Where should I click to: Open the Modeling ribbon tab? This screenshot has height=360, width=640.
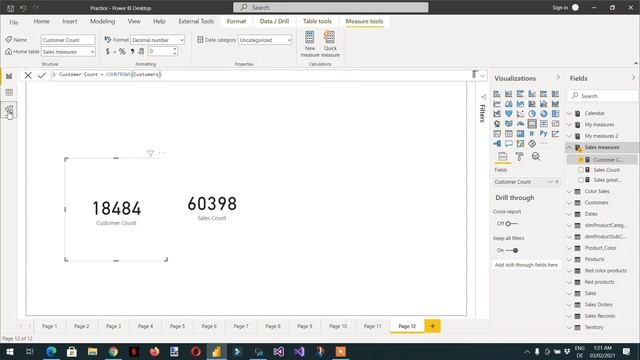[102, 21]
